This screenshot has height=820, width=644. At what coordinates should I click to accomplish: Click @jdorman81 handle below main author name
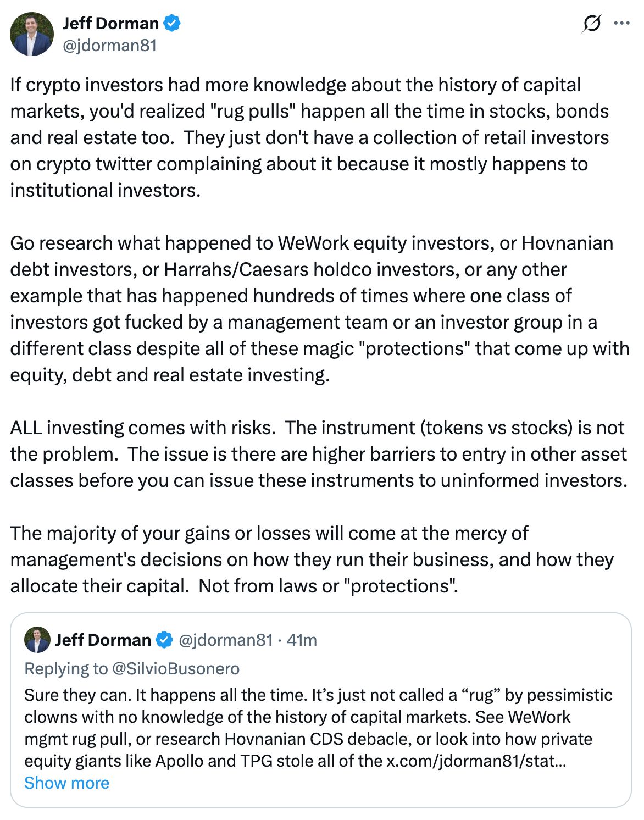109,45
